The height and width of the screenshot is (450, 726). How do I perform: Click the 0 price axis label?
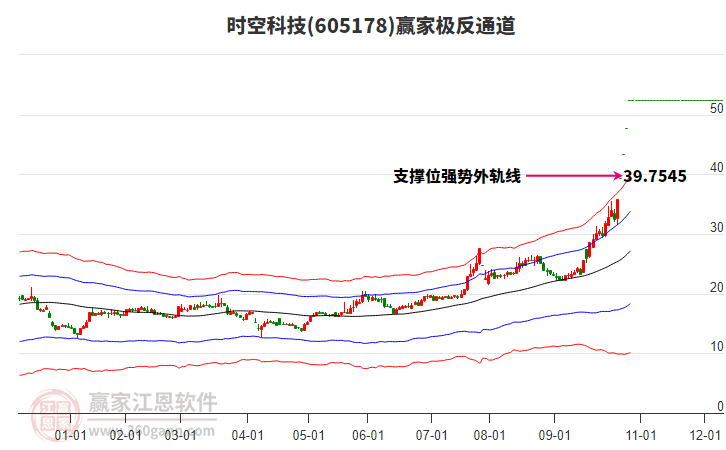click(720, 406)
